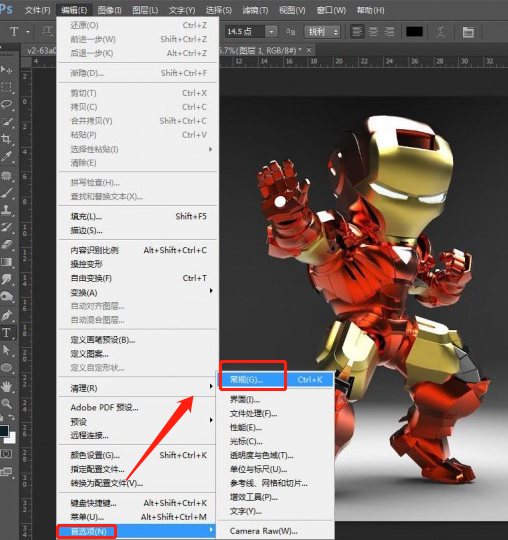Align text left
The width and height of the screenshot is (508, 540).
coord(357,32)
